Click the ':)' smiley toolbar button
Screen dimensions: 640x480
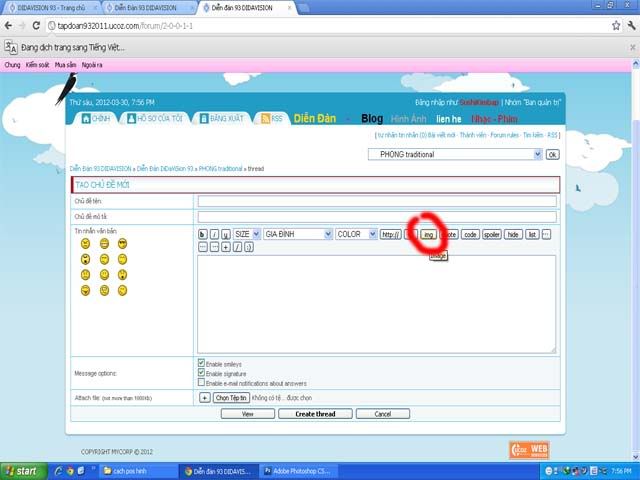coord(249,247)
